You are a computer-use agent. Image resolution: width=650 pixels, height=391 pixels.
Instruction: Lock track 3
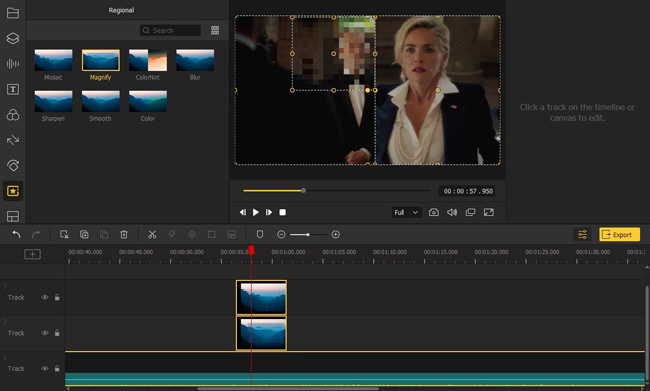tap(57, 297)
